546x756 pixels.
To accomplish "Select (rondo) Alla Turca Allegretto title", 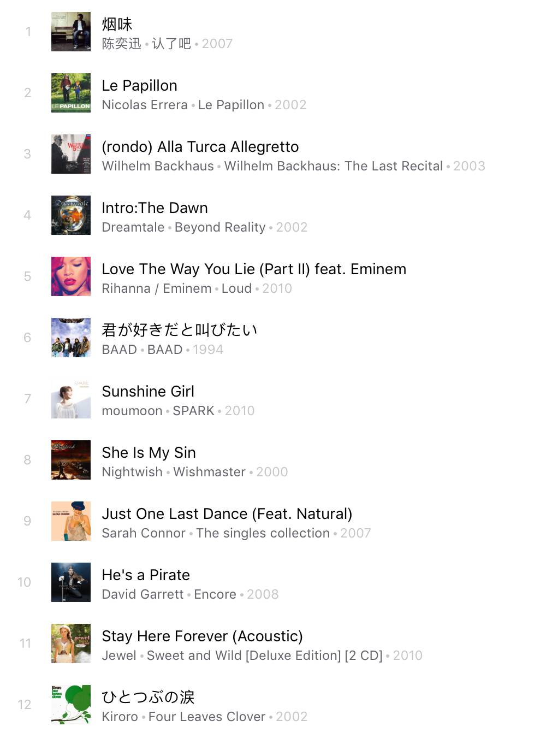I will (200, 147).
